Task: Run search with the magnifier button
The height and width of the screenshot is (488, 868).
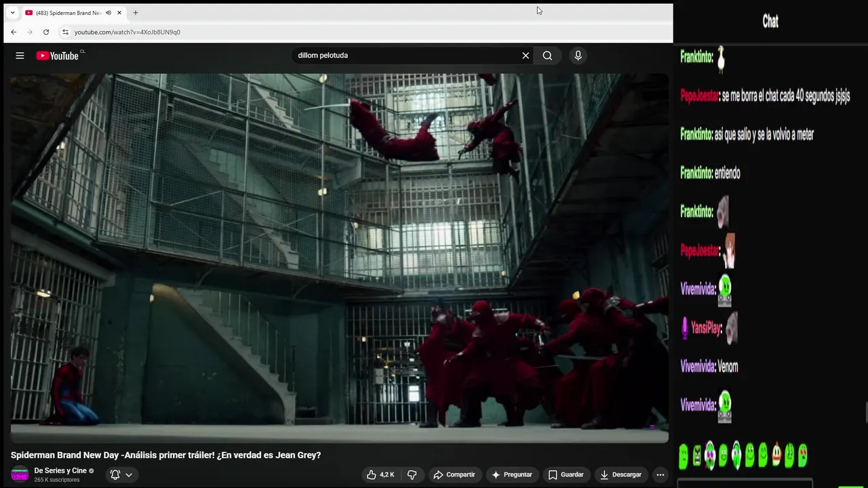Action: click(x=547, y=56)
